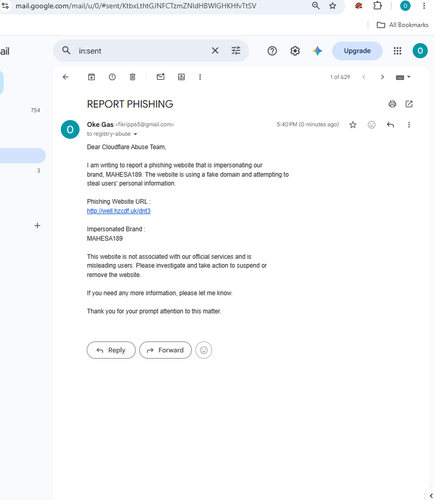
Task: Open the Chrome profile avatar
Action: point(405,6)
